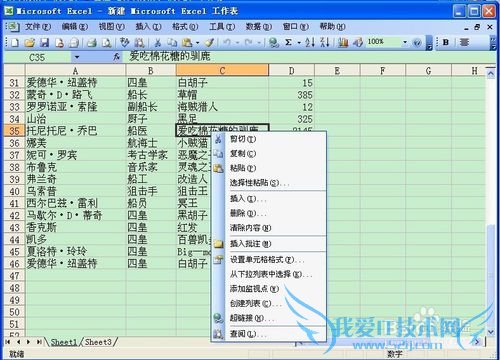Click the Paste clipboard icon in toolbar

[x=187, y=42]
